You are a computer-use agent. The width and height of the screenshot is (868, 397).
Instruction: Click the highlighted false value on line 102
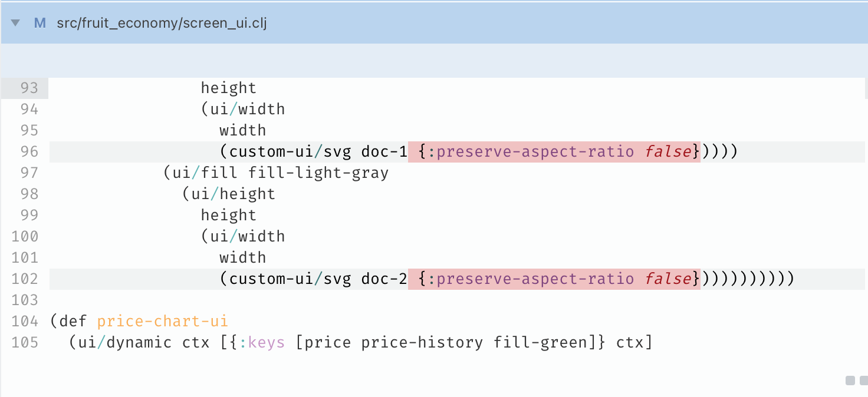[x=669, y=279]
